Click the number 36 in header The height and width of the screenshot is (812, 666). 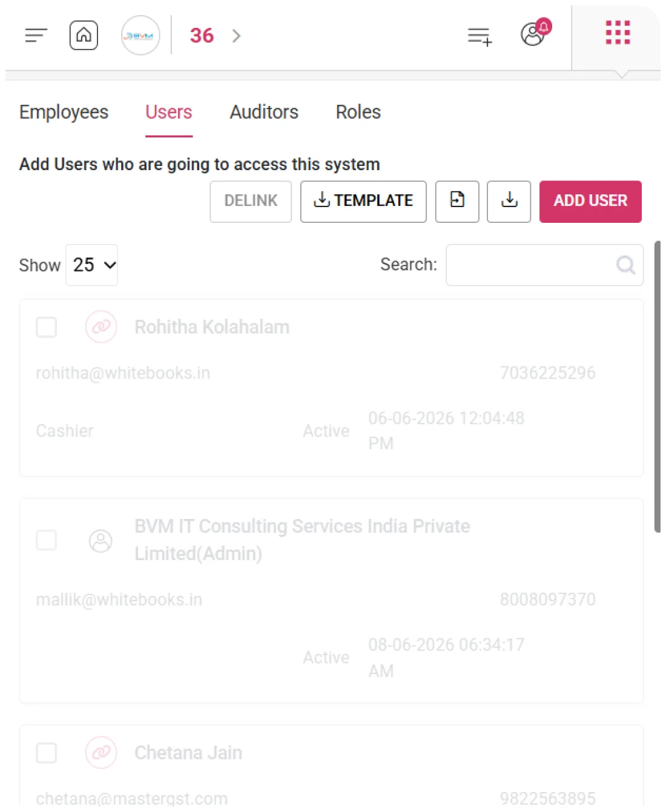coord(202,36)
